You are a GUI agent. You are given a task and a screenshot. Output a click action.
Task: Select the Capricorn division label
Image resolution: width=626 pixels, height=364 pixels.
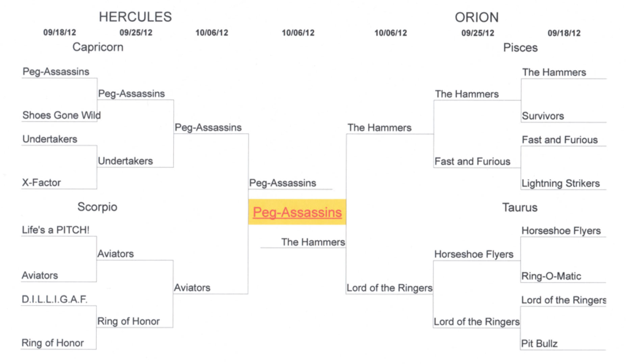(98, 47)
